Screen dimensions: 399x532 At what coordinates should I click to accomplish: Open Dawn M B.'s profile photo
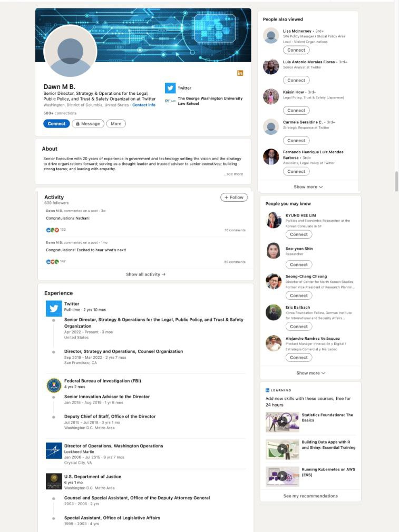70,51
